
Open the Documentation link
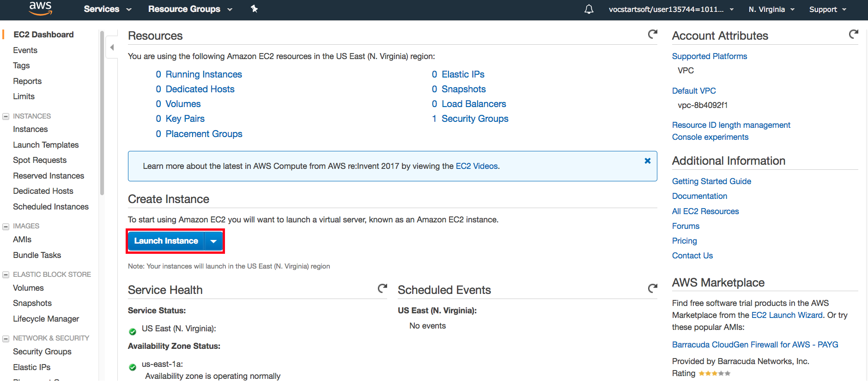(699, 196)
